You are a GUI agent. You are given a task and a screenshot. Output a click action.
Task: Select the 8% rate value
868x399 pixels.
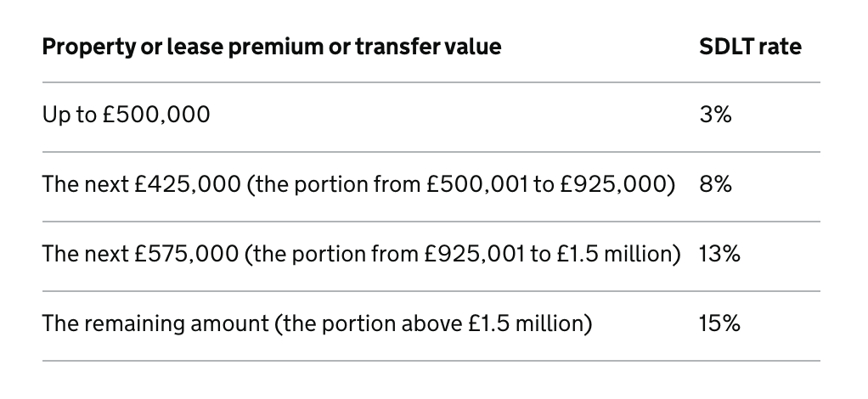(715, 184)
